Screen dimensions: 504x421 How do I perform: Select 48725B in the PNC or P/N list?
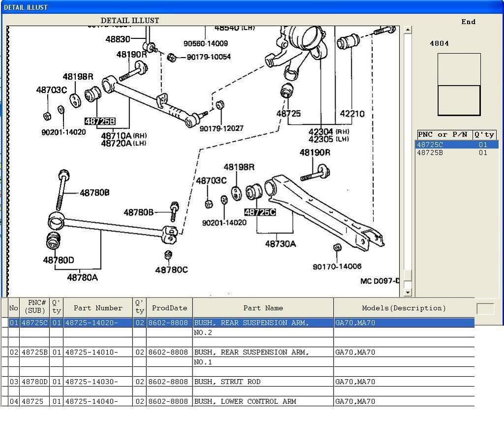(x=430, y=153)
